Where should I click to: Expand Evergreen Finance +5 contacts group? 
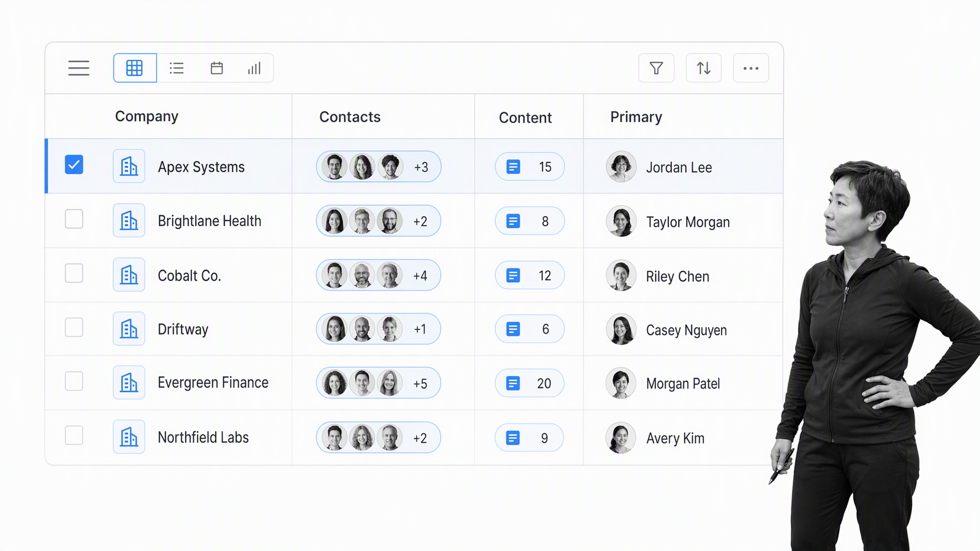pyautogui.click(x=378, y=383)
